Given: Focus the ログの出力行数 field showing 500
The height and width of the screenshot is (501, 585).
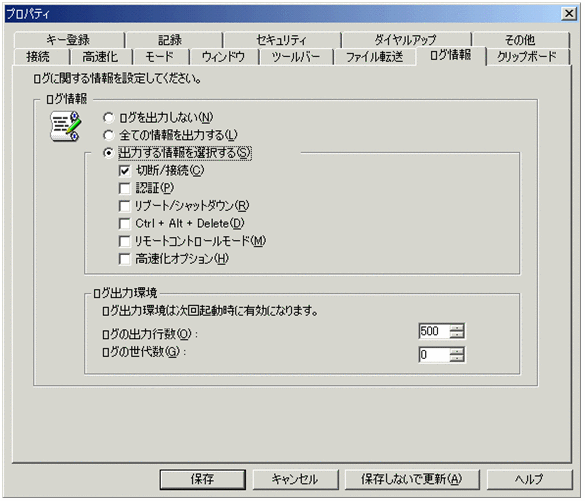Looking at the screenshot, I should pyautogui.click(x=434, y=331).
